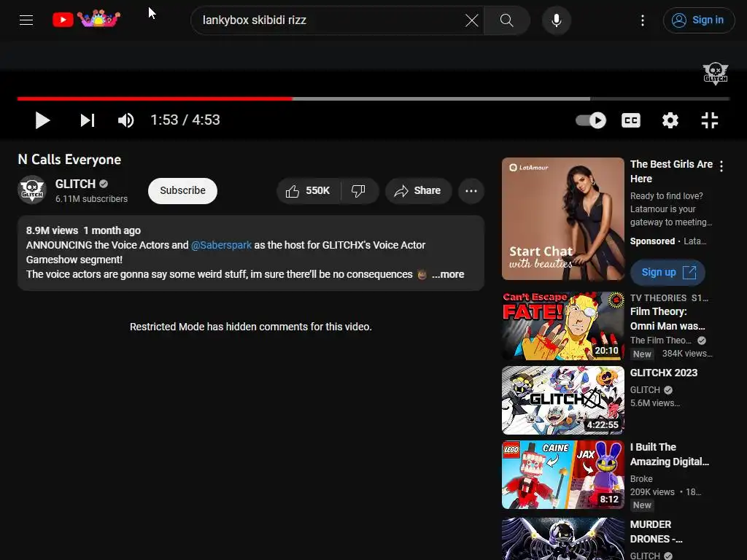Screen dimensions: 747x560
Task: Open the hamburger guide menu
Action: (26, 20)
